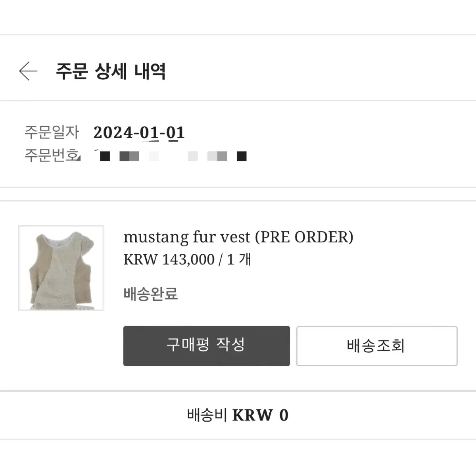The height and width of the screenshot is (476, 476).
Task: Open 배송조회 delivery tracking
Action: 377,346
